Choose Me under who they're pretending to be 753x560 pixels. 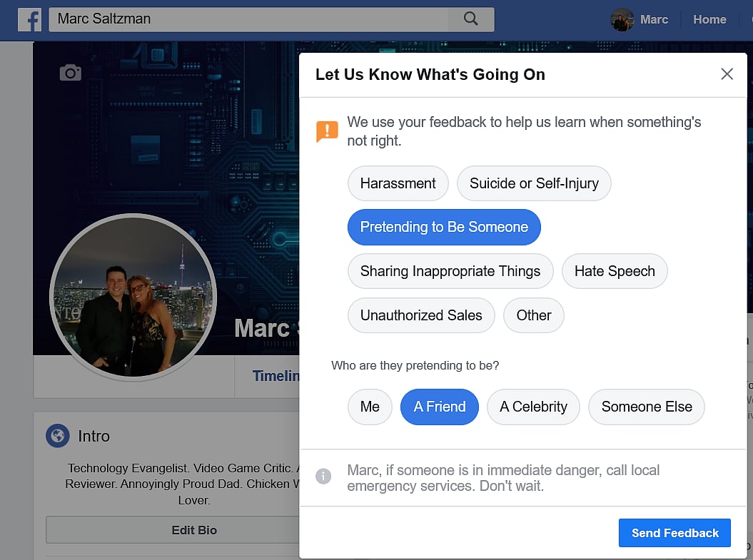pyautogui.click(x=370, y=407)
